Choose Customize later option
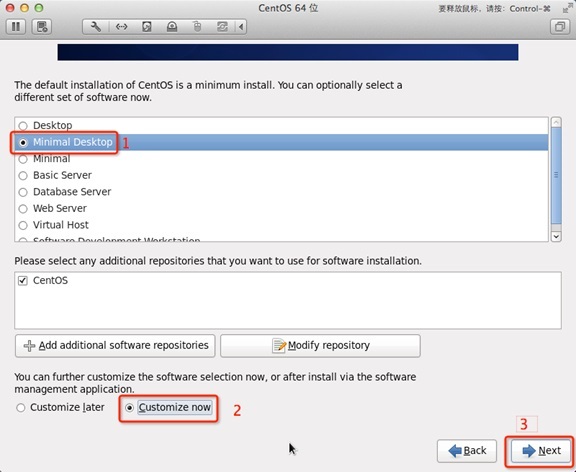This screenshot has width=576, height=472. (60, 407)
